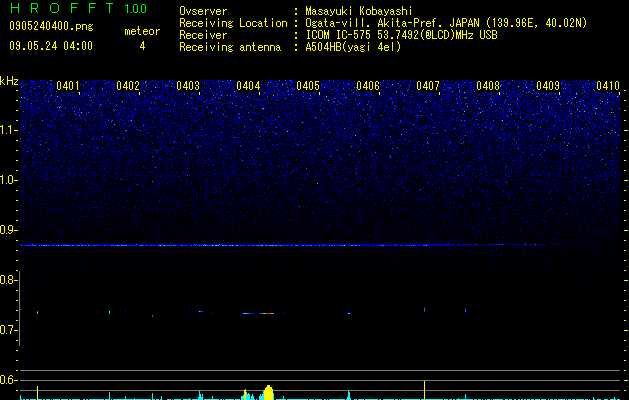The width and height of the screenshot is (629, 400).
Task: Click the meteor count label
Action: point(142,31)
